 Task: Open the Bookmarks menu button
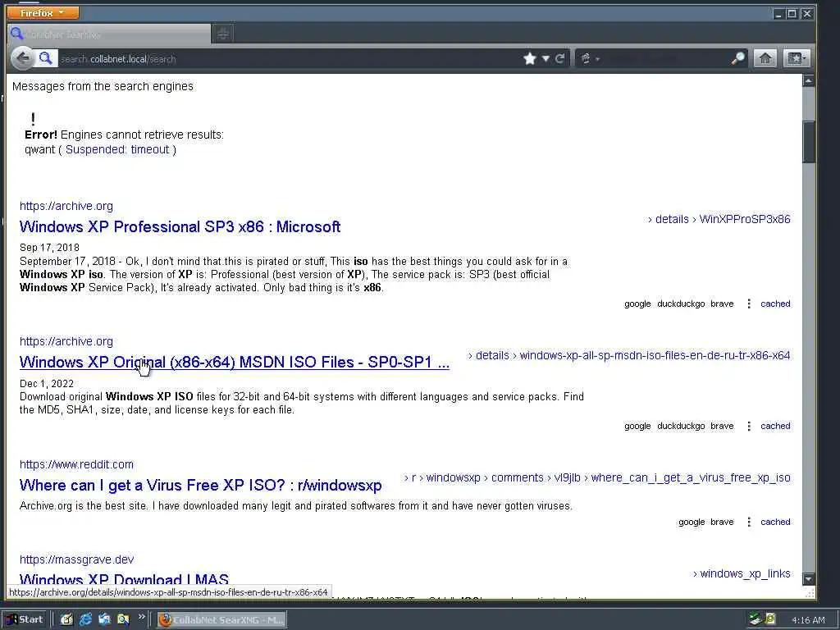796,58
